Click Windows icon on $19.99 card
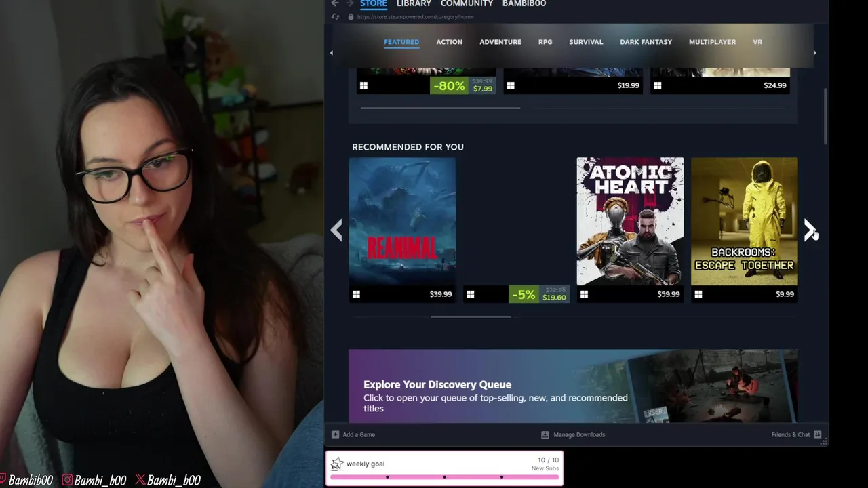Screen dimensions: 868x488 click(511, 85)
